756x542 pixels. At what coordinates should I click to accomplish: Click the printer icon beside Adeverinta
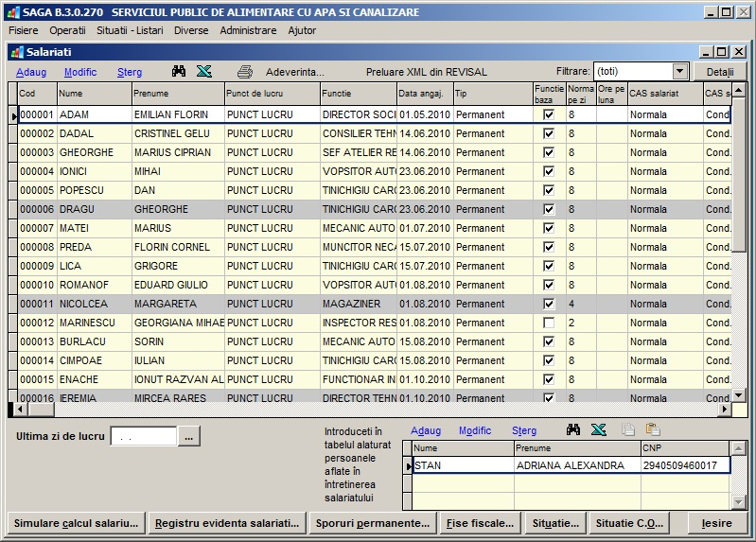(x=245, y=72)
